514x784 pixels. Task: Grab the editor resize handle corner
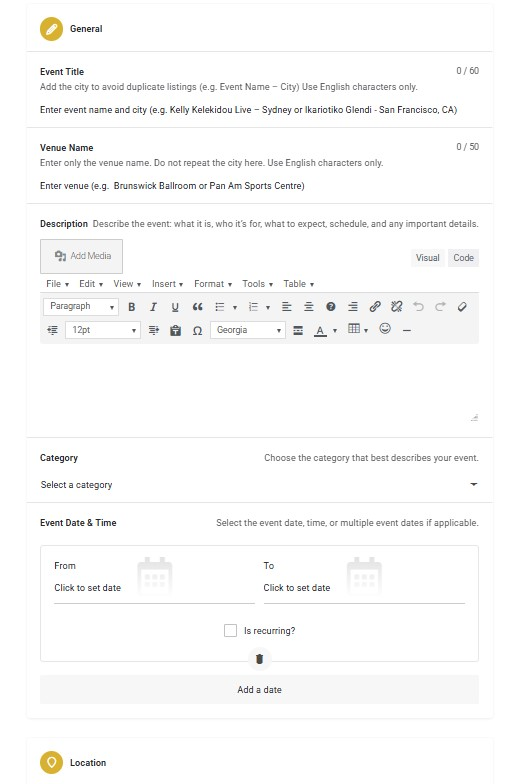coord(474,418)
